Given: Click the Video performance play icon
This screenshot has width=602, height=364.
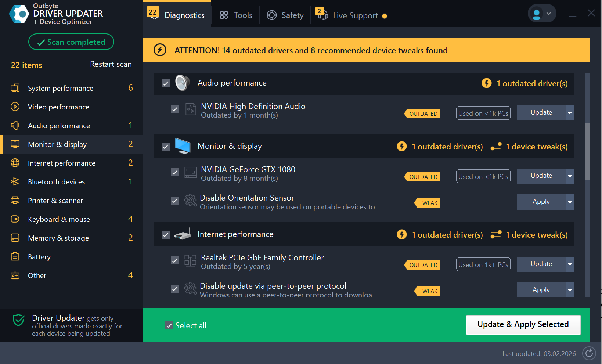Looking at the screenshot, I should pyautogui.click(x=15, y=107).
